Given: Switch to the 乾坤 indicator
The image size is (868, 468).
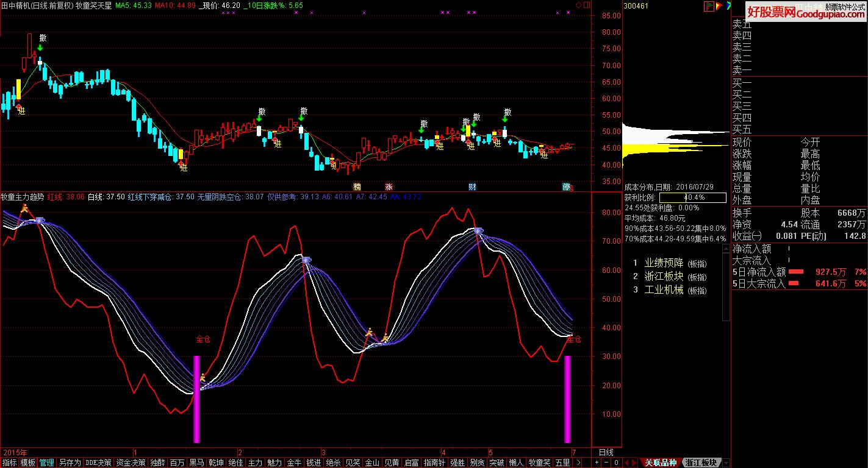Looking at the screenshot, I should click(216, 463).
